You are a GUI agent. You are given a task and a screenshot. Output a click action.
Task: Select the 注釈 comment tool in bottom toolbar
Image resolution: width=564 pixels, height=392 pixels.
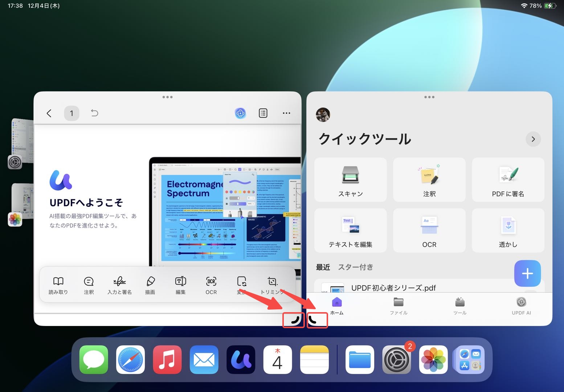89,285
